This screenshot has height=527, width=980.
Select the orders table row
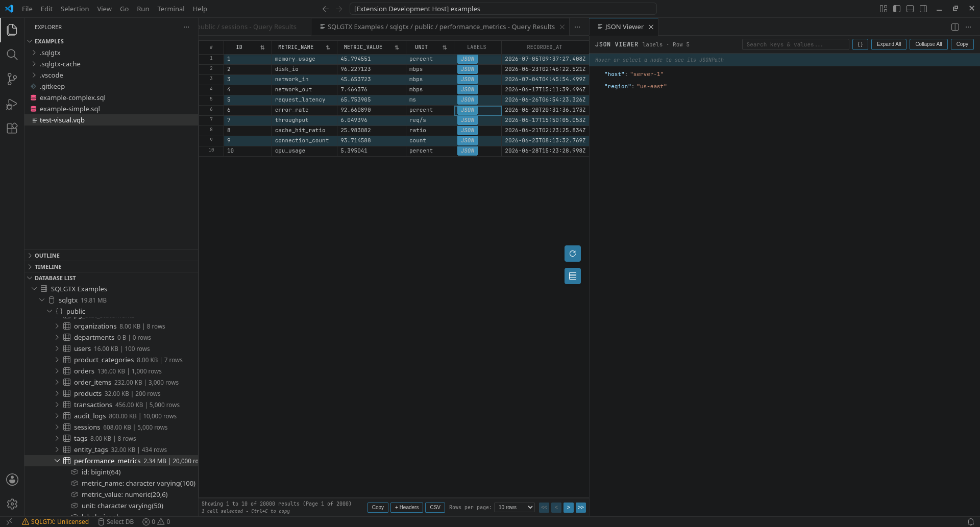(111, 371)
